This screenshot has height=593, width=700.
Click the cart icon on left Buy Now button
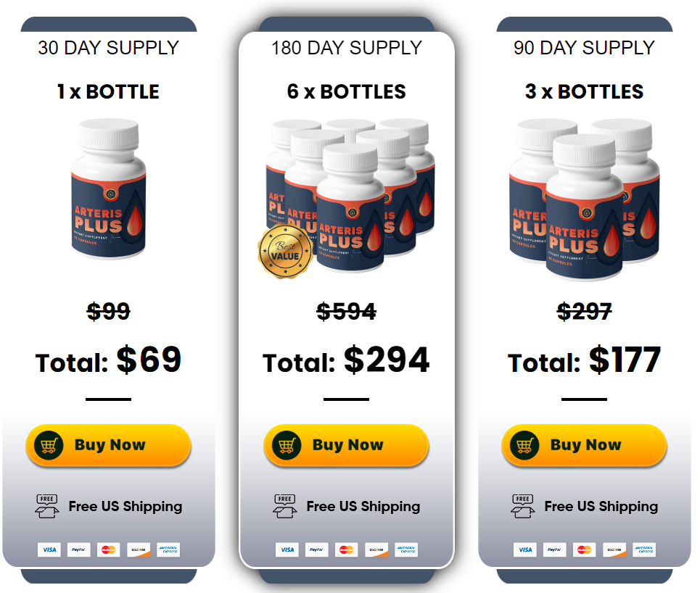pos(50,444)
